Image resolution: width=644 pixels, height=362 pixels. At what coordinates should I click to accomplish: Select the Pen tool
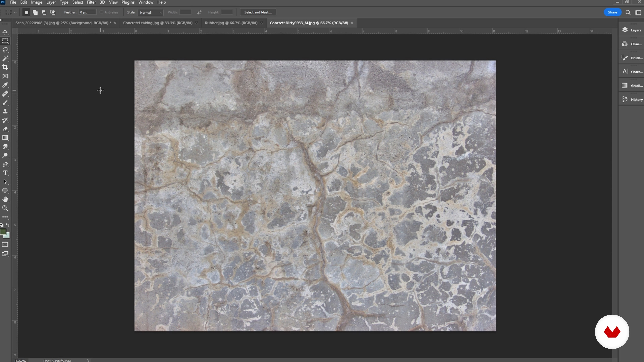tap(5, 164)
